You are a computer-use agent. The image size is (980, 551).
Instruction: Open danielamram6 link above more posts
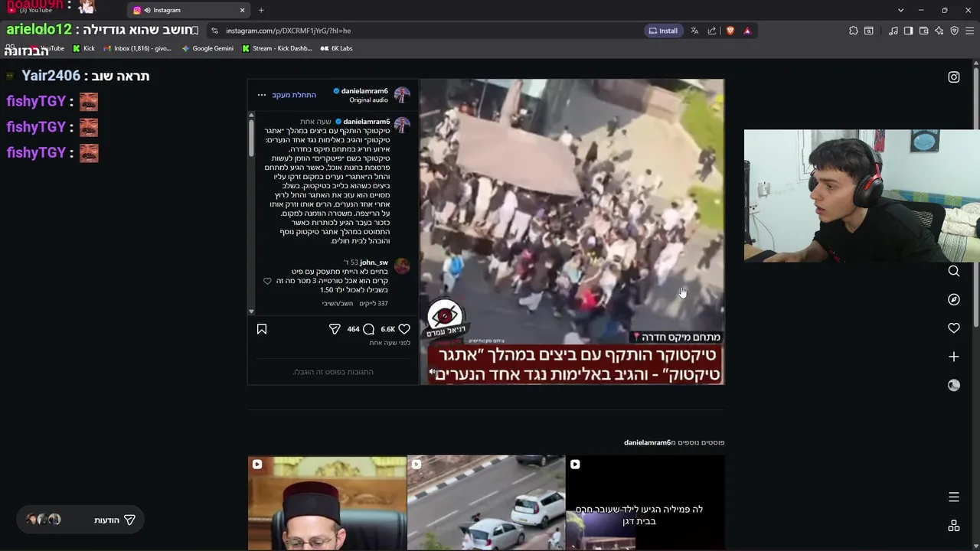tap(647, 442)
